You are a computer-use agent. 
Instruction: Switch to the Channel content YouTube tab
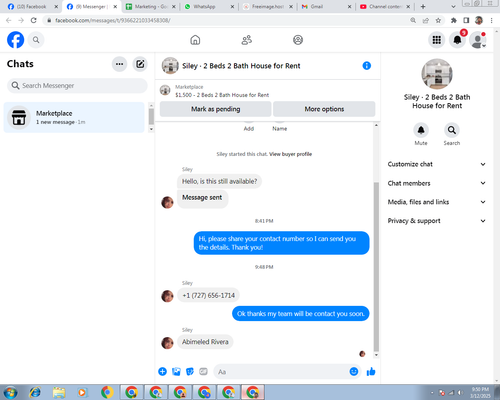click(x=384, y=6)
